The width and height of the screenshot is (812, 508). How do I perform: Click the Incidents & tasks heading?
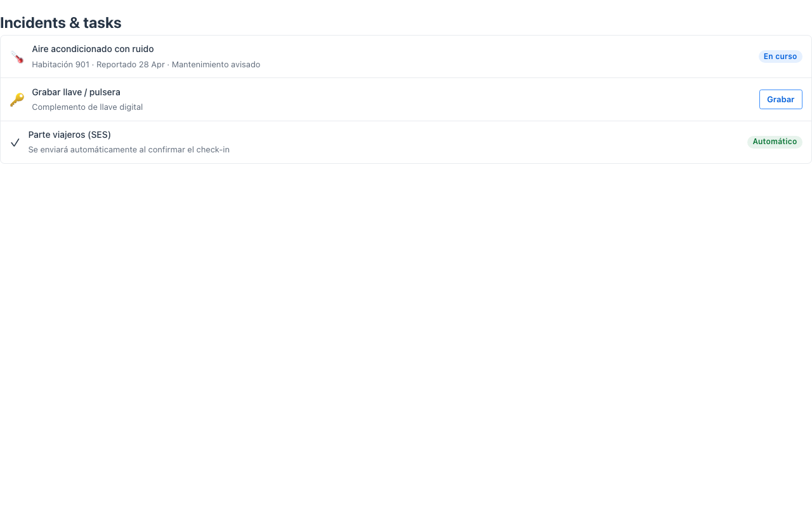(x=61, y=23)
